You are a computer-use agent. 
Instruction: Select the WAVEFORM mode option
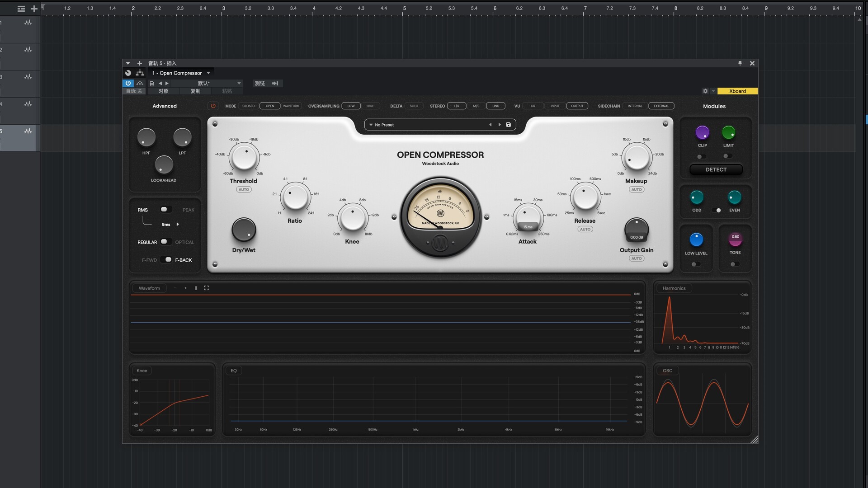(291, 106)
